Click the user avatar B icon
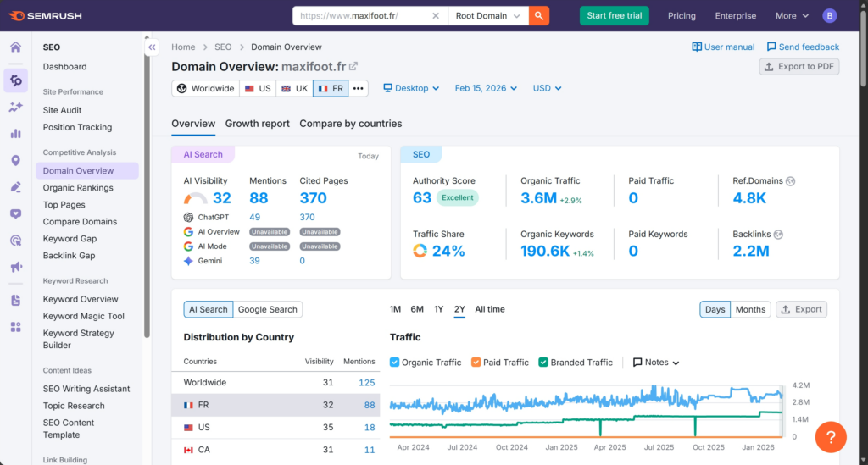 point(830,15)
